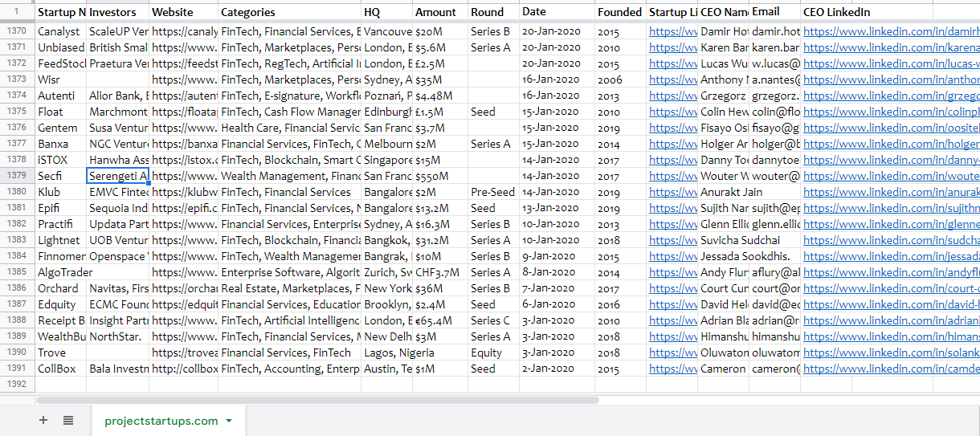Open Canalyst's CEO LinkedIn link

click(x=891, y=31)
